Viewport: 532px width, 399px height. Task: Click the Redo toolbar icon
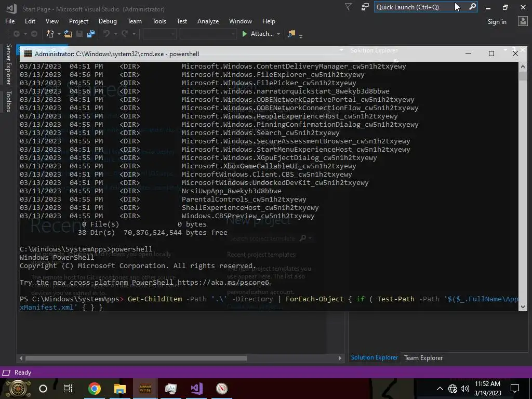[125, 34]
